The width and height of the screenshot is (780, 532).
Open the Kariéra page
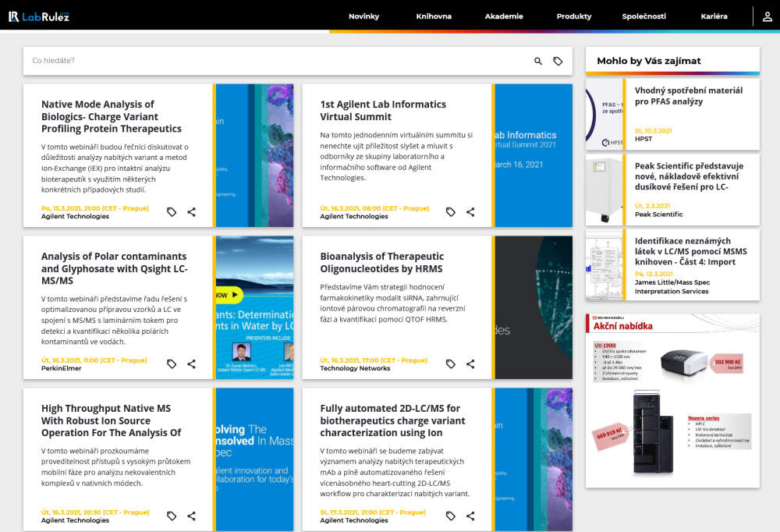(714, 16)
